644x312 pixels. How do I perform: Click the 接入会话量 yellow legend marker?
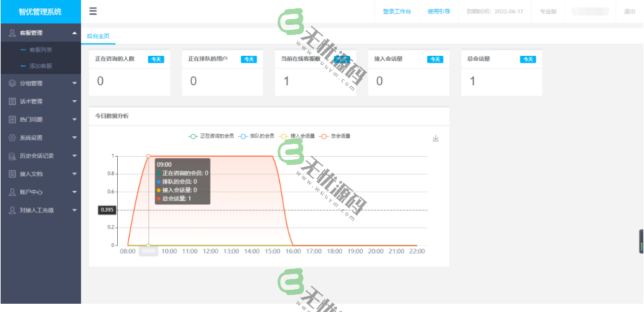point(285,136)
